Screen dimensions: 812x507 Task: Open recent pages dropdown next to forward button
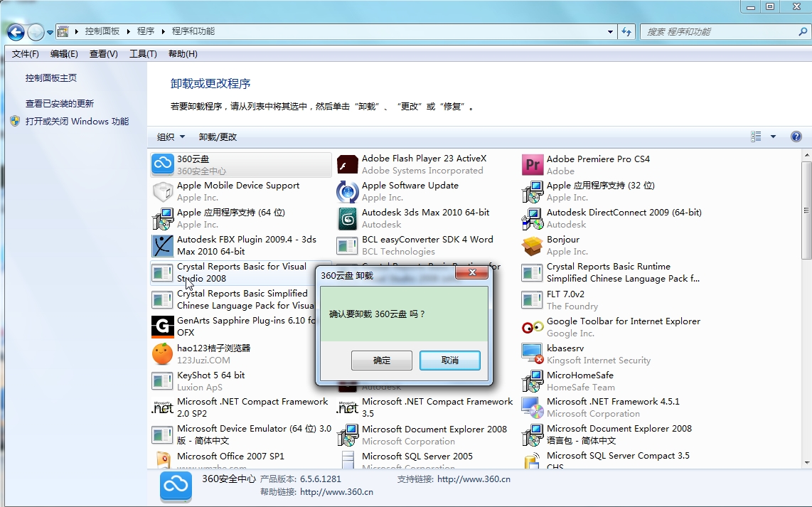pyautogui.click(x=50, y=32)
